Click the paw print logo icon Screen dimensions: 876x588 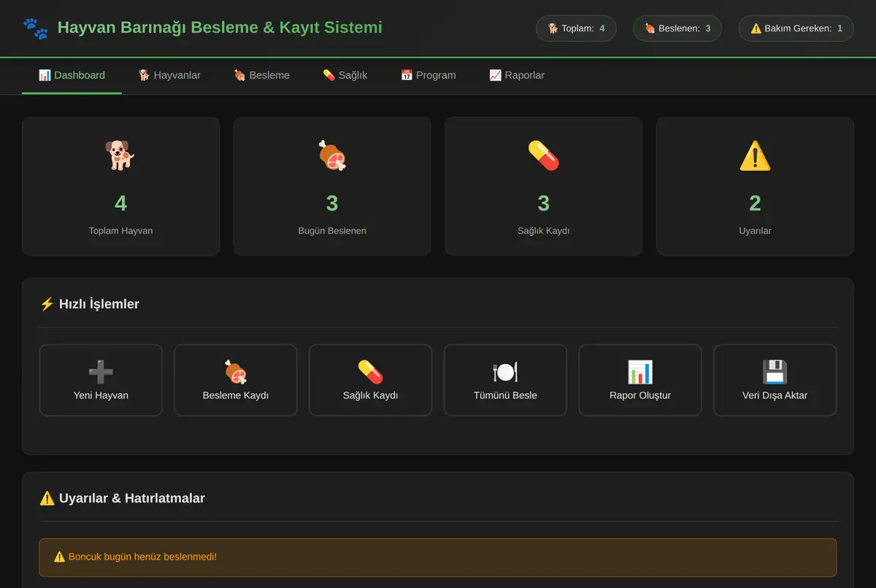35,28
